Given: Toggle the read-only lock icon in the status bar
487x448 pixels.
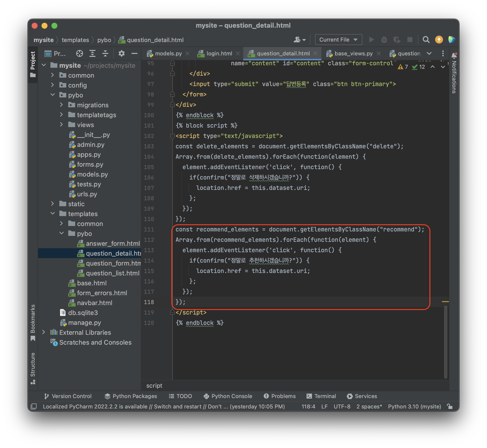Looking at the screenshot, I should pos(450,406).
